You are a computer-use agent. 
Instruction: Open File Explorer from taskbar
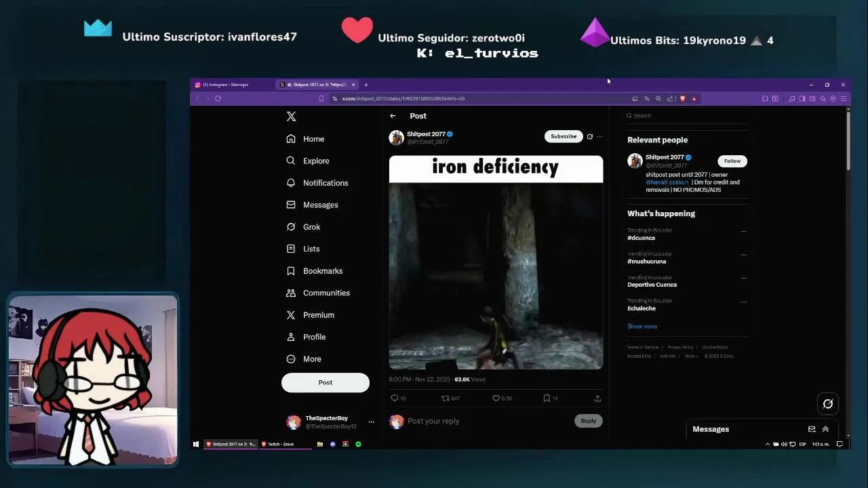point(320,445)
